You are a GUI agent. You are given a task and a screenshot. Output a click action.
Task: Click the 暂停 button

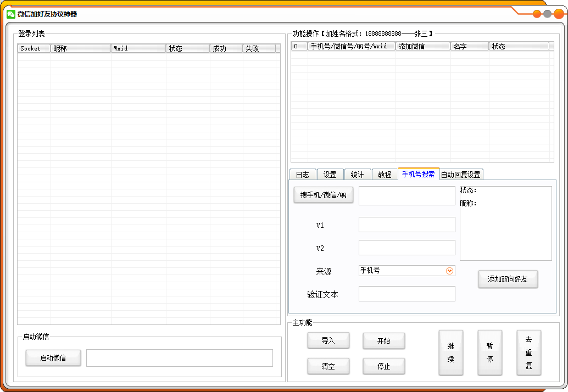[490, 352]
